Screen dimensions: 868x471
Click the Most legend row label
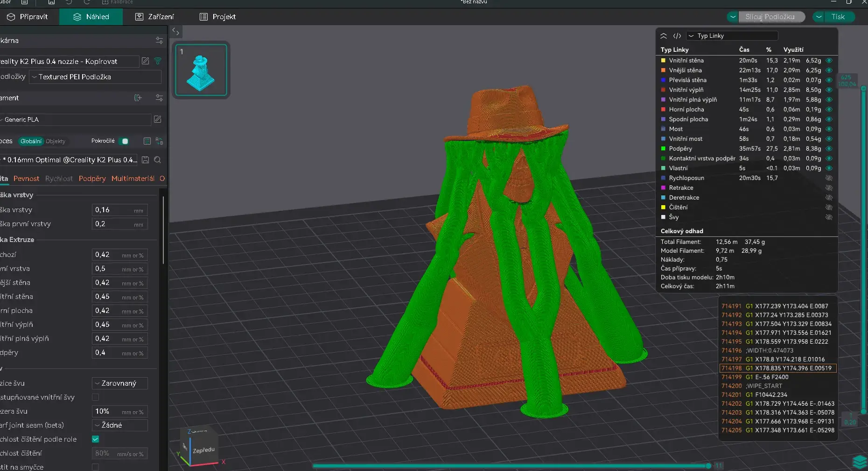[676, 129]
